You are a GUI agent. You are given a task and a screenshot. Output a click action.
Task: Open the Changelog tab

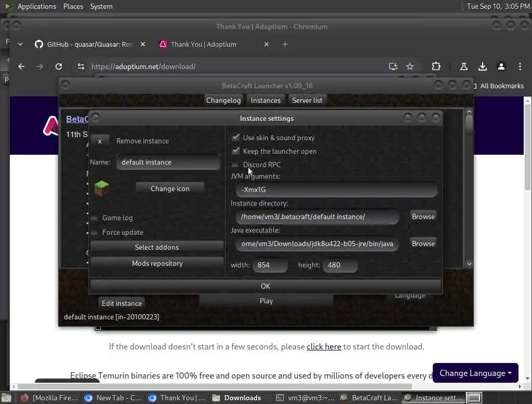coord(223,100)
